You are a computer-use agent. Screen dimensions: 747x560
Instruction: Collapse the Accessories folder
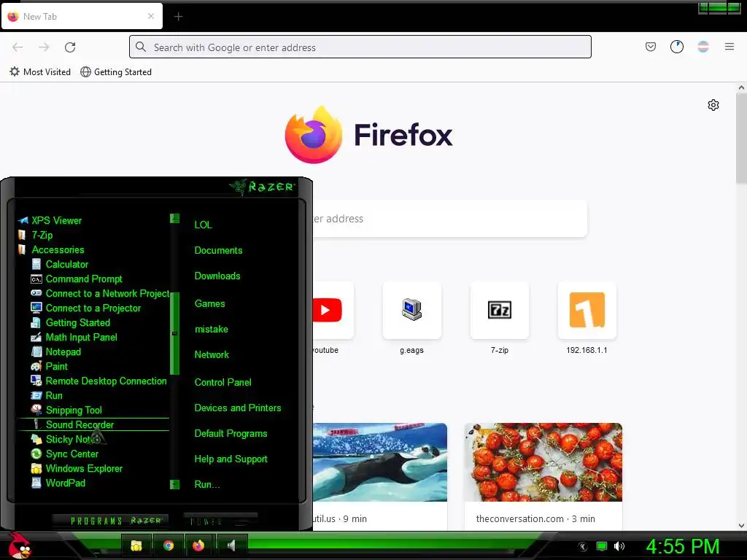pos(50,249)
